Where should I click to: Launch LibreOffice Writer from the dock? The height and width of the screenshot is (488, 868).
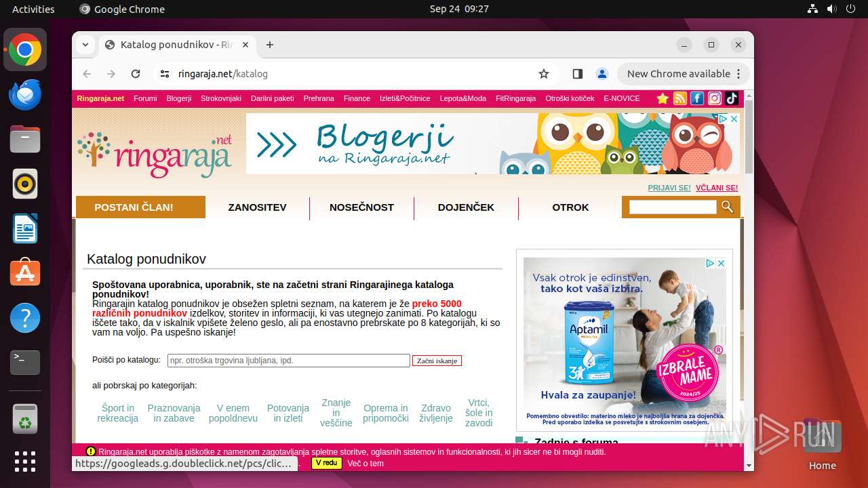click(x=25, y=228)
